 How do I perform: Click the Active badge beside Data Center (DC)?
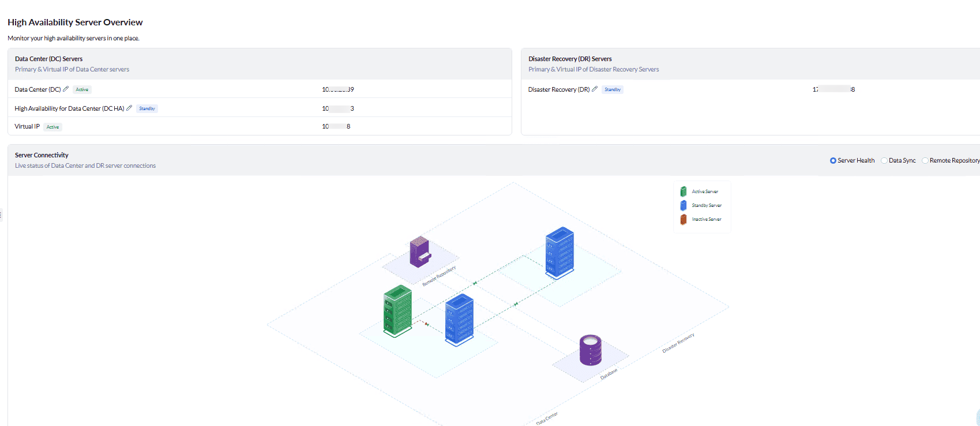(x=82, y=89)
